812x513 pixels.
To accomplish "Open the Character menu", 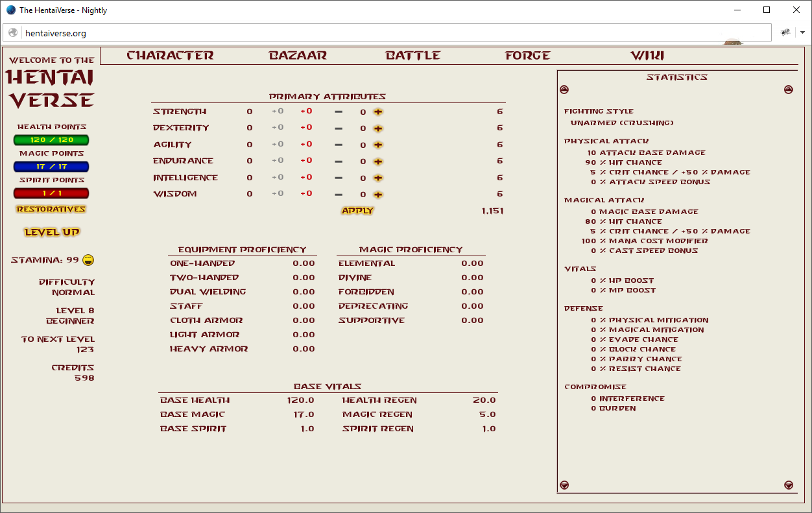I will coord(170,56).
